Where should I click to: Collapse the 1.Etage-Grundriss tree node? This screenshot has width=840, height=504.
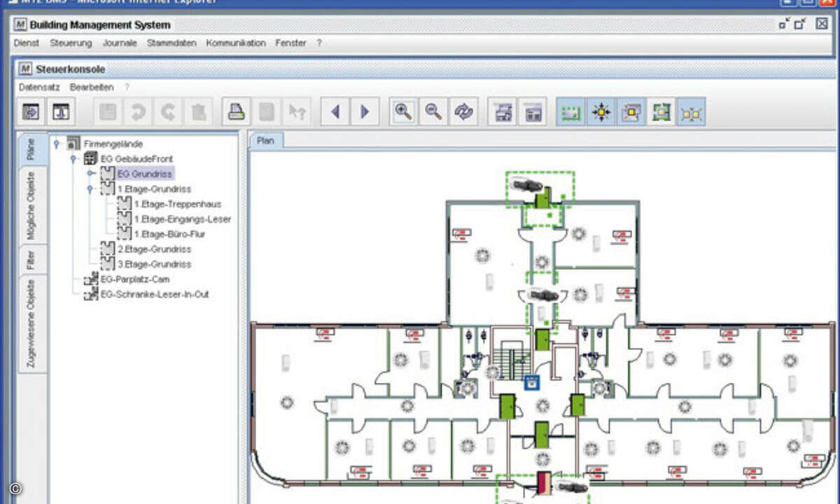click(90, 188)
